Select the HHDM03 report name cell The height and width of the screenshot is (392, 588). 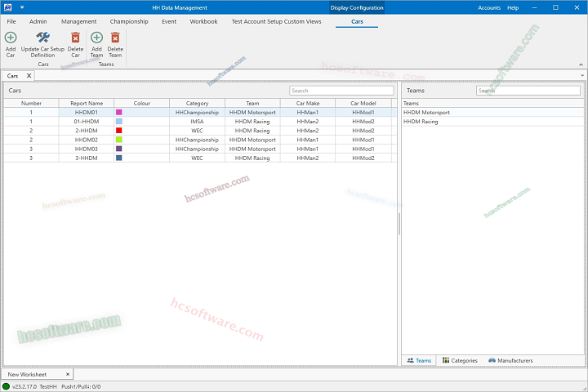[87, 149]
